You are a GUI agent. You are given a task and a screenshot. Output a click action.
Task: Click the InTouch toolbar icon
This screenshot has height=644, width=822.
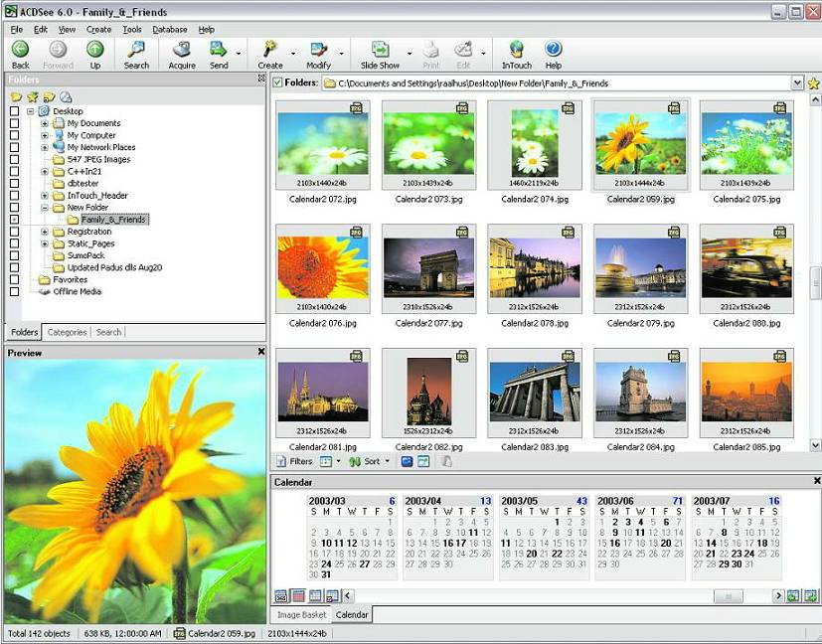click(x=516, y=50)
